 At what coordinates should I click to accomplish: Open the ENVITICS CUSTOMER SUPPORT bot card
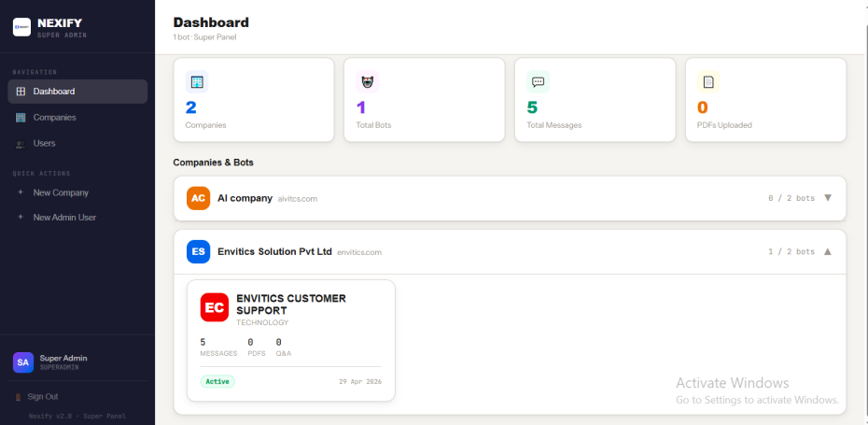pos(291,340)
